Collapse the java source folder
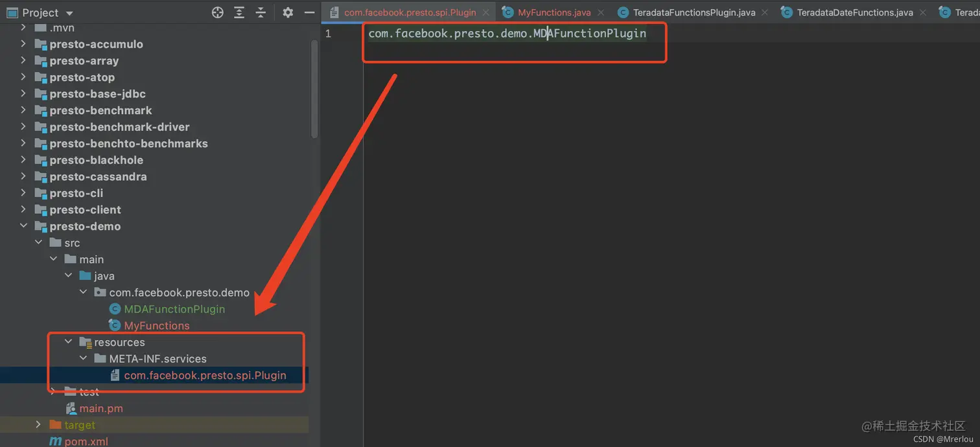 tap(68, 275)
